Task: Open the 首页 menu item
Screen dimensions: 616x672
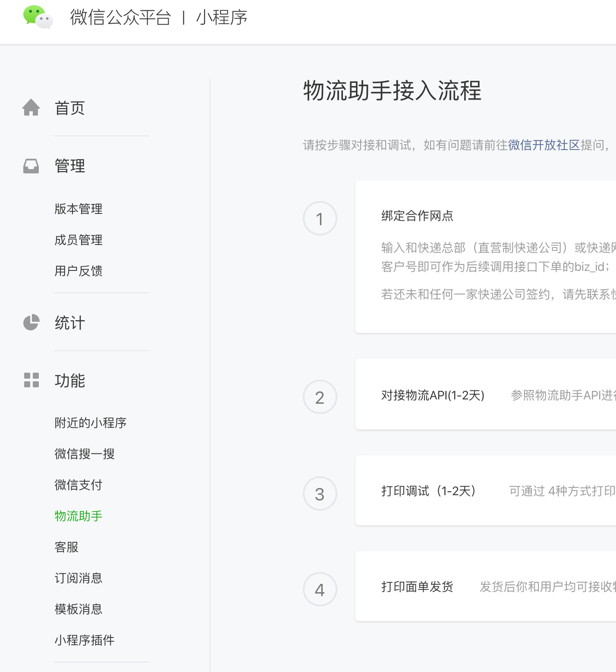Action: [70, 108]
